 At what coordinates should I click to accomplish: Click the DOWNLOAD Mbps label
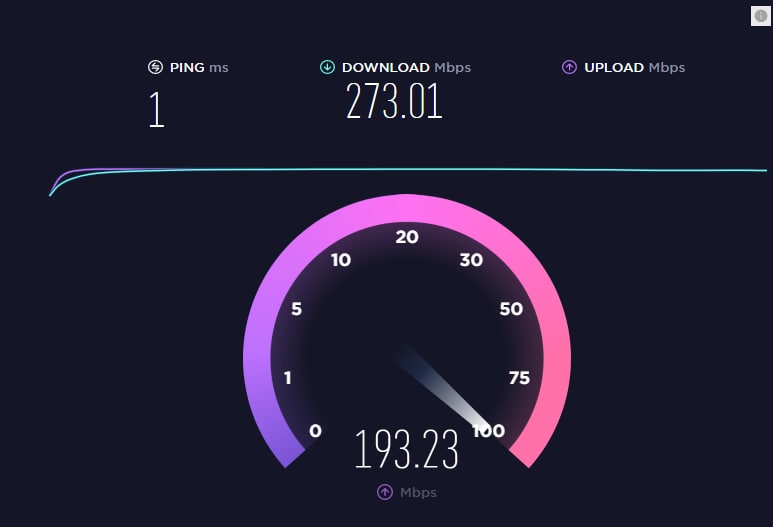[x=406, y=68]
